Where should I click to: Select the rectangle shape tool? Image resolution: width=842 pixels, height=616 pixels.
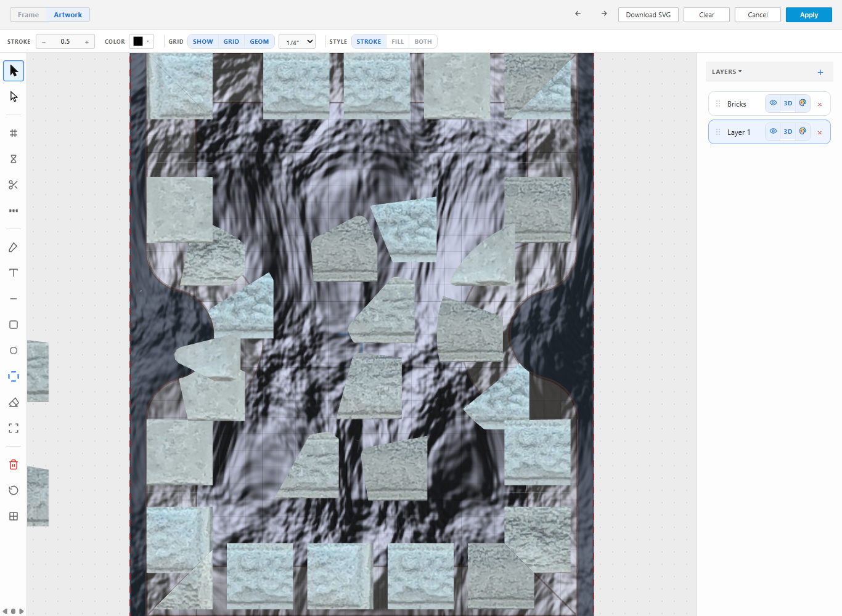point(14,325)
